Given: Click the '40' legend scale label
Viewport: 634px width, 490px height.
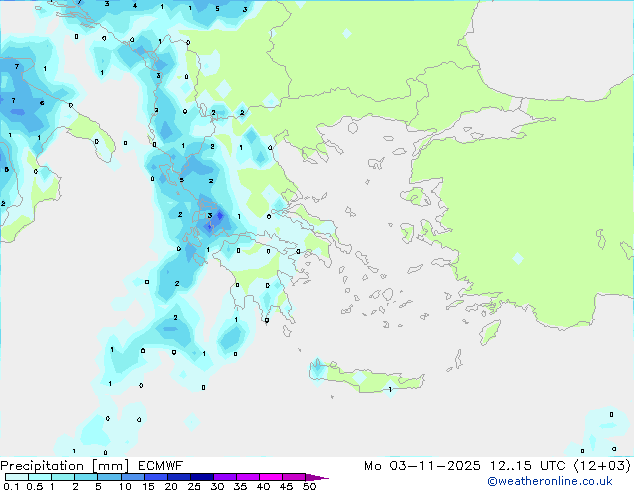Looking at the screenshot, I should pos(263,486).
